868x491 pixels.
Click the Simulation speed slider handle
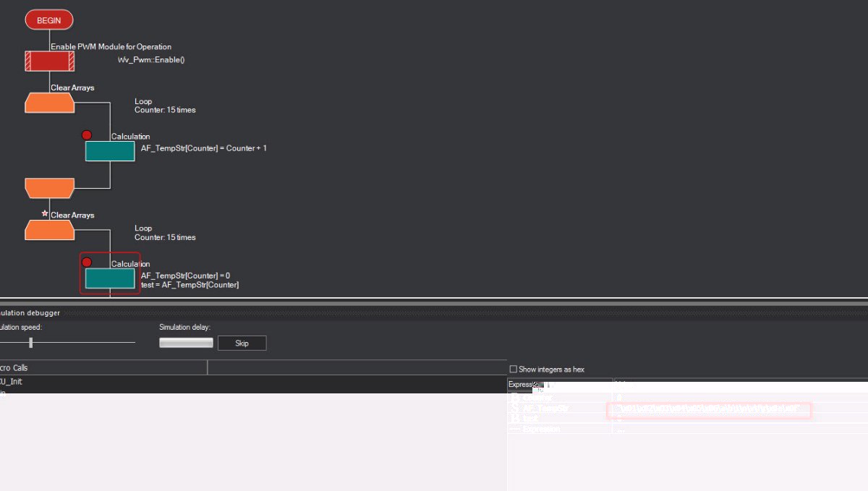click(x=30, y=342)
